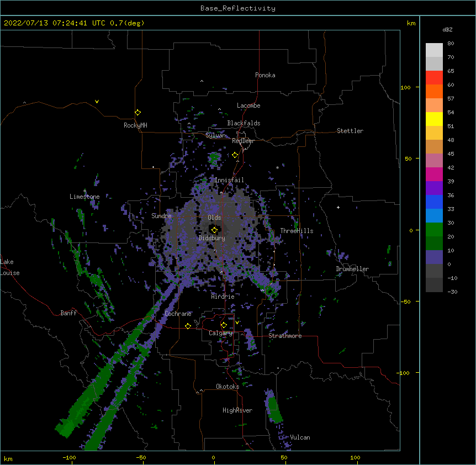This screenshot has height=465, width=476.
Task: Click the HighRiver label
Action: pos(237,410)
